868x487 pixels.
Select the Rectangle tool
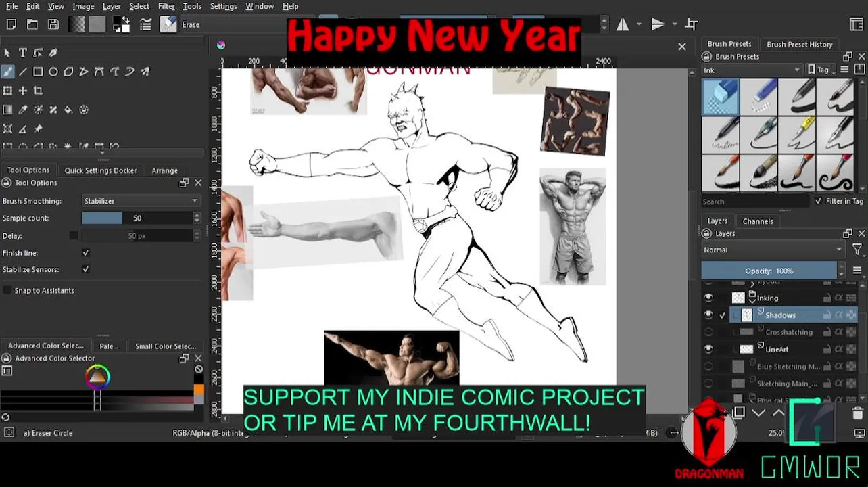pyautogui.click(x=38, y=71)
